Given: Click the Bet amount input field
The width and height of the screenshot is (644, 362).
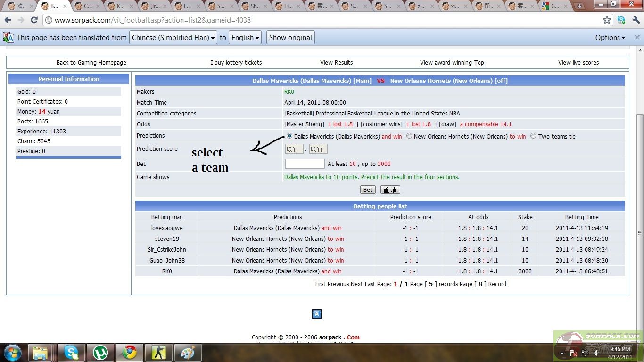Looking at the screenshot, I should [x=305, y=164].
